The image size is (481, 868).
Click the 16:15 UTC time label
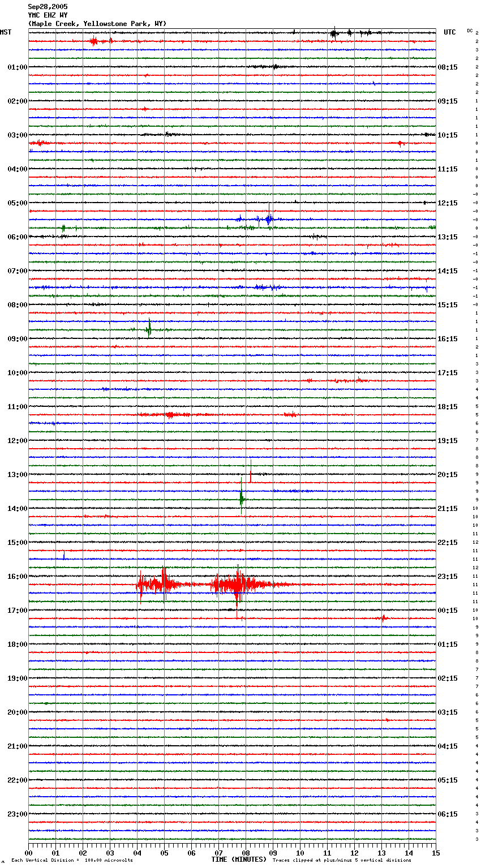pos(448,339)
